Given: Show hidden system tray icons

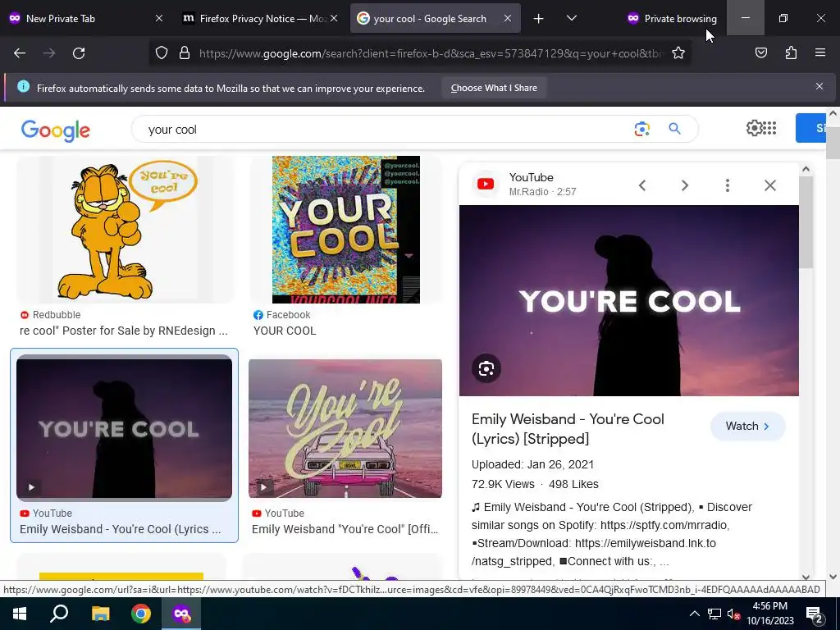Looking at the screenshot, I should [x=694, y=614].
